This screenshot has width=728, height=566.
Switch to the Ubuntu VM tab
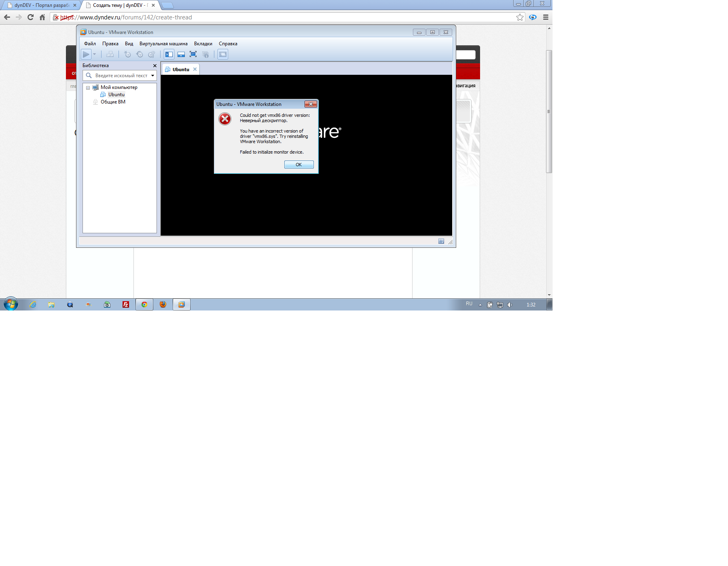(x=181, y=70)
